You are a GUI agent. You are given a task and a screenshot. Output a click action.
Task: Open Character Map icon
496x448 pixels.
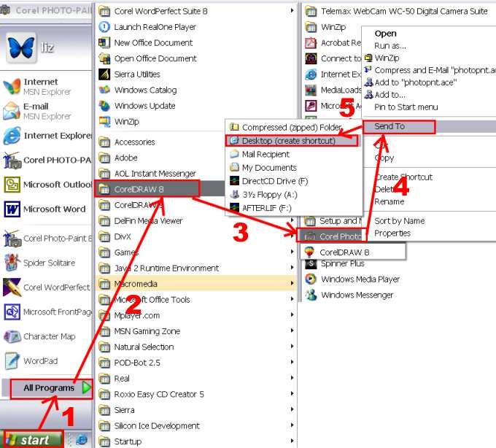point(12,336)
